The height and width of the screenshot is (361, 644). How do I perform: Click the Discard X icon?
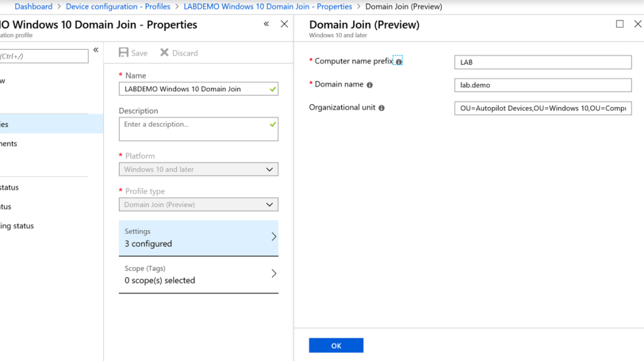[164, 53]
